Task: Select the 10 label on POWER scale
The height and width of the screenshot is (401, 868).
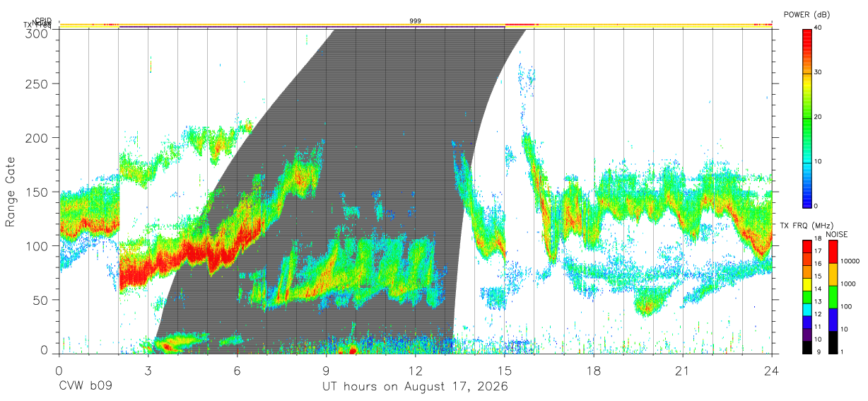Action: click(819, 161)
